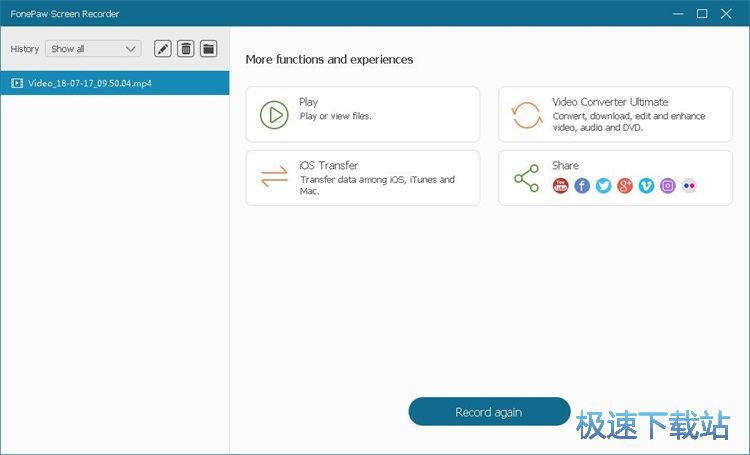Screen dimensions: 750x455
Task: Click the iOS Transfer arrows icon
Action: [x=274, y=177]
